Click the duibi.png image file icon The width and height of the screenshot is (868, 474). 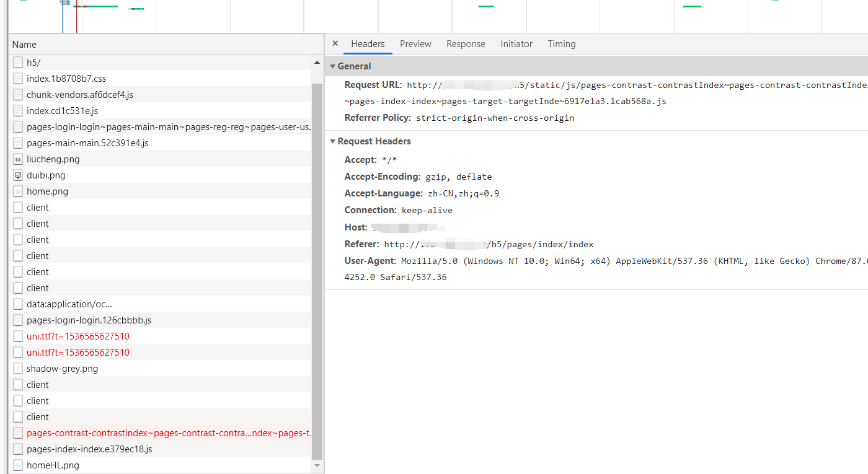click(18, 175)
